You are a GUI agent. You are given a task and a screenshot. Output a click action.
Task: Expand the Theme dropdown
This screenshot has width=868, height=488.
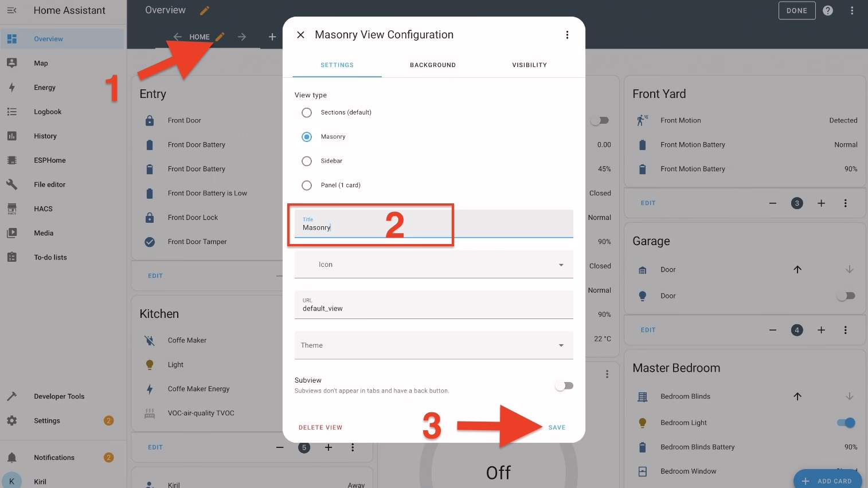point(434,345)
